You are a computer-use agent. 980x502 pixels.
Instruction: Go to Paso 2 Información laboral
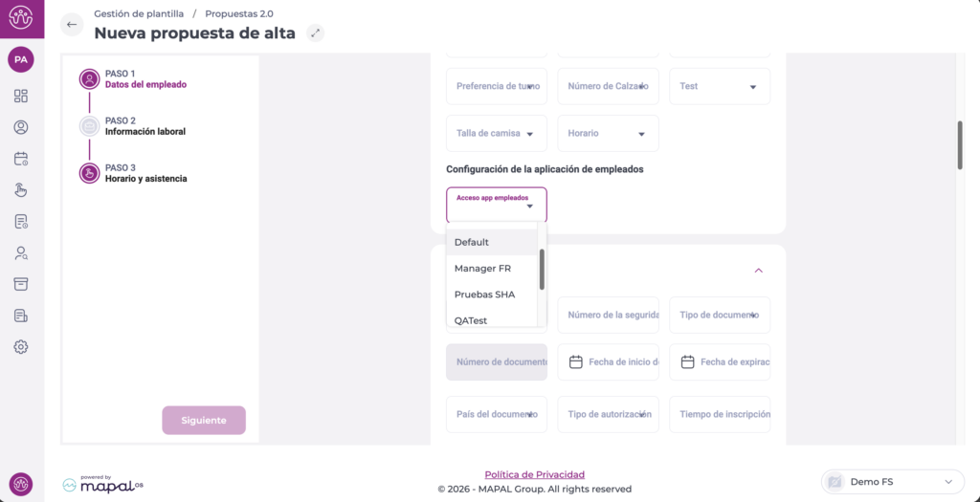145,126
